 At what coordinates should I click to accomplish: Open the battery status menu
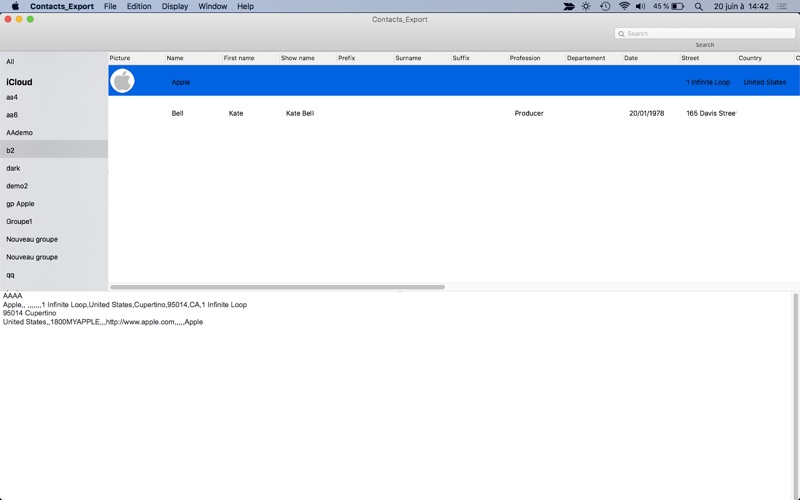(668, 6)
